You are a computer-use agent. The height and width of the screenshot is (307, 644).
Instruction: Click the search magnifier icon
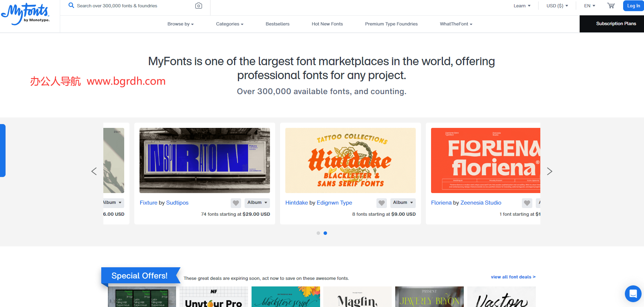click(x=71, y=6)
